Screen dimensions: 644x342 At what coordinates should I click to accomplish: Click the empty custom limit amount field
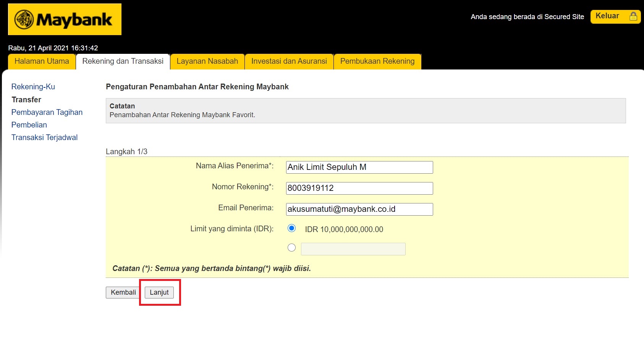[x=353, y=249]
